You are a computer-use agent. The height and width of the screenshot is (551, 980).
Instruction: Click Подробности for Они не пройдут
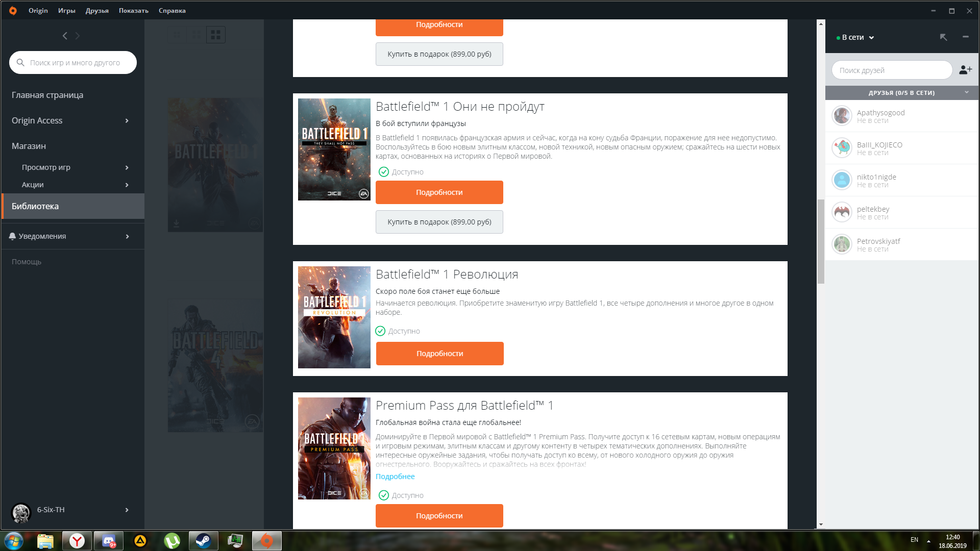pos(439,192)
